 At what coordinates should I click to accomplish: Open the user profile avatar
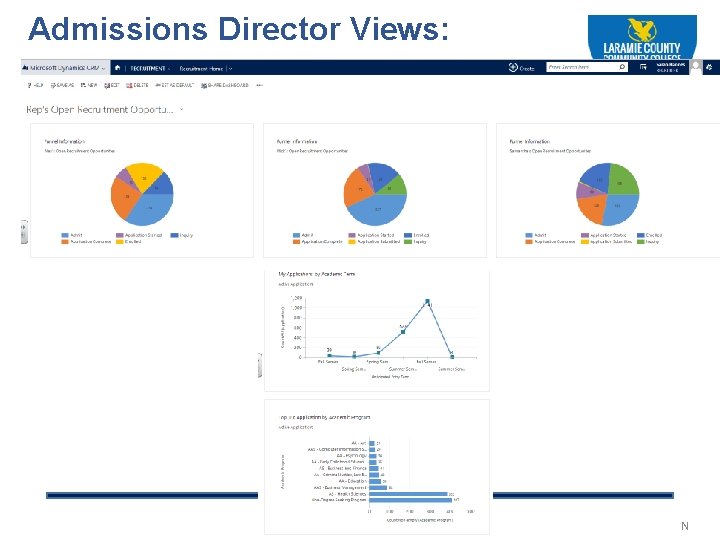696,67
